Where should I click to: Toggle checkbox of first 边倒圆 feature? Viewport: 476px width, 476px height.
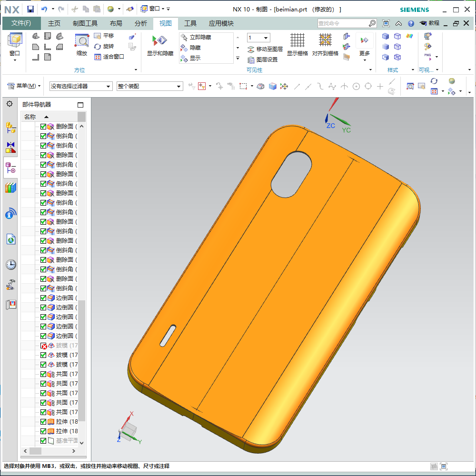[x=43, y=298]
